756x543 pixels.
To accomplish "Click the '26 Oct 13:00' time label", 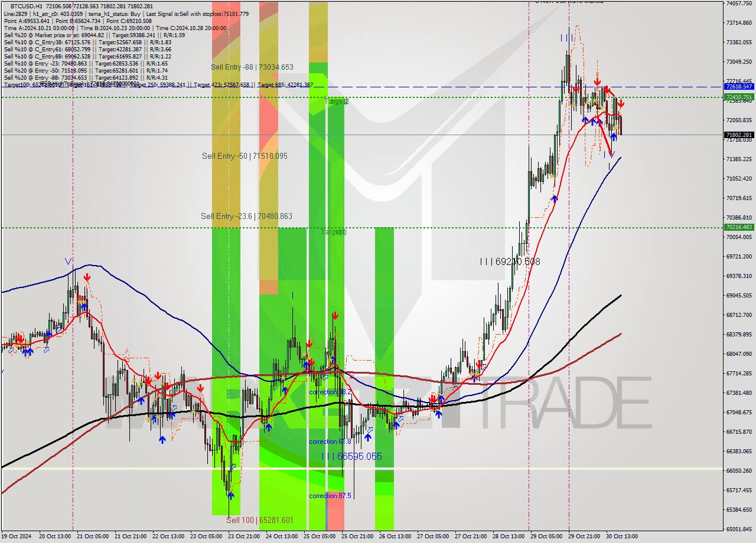I will [x=395, y=537].
